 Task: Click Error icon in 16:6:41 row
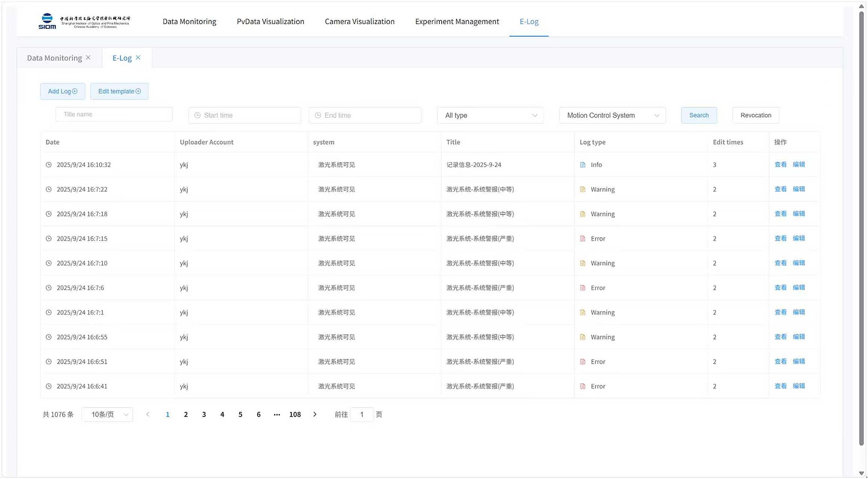click(583, 386)
